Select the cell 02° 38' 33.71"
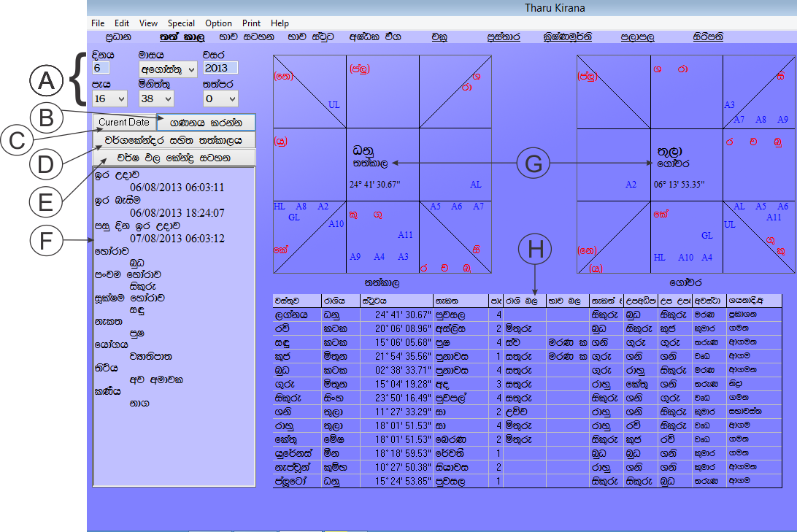Screen dimensions: 797x532 pos(396,371)
